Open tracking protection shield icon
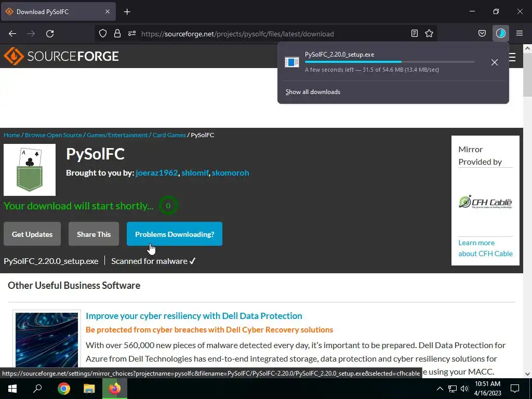532x399 pixels. click(x=103, y=34)
